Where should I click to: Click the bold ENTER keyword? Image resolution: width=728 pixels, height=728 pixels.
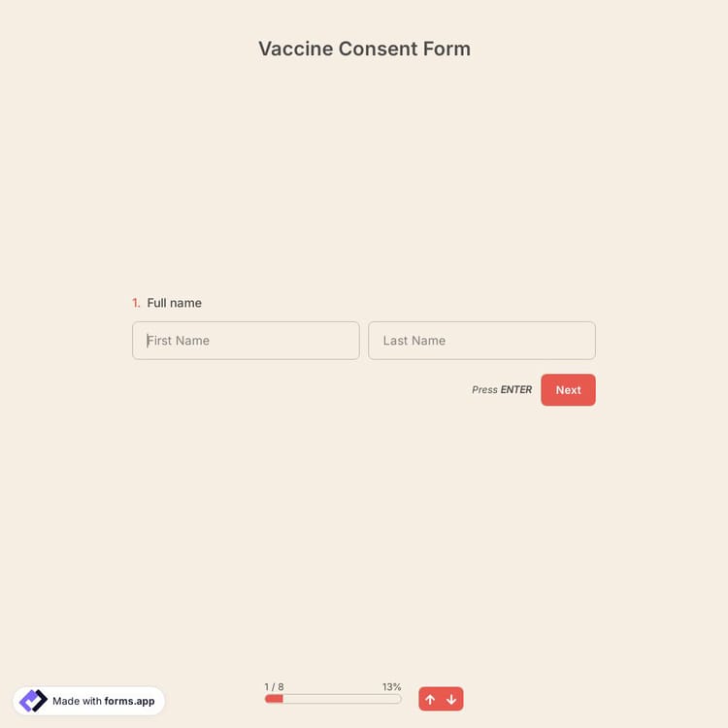point(516,390)
